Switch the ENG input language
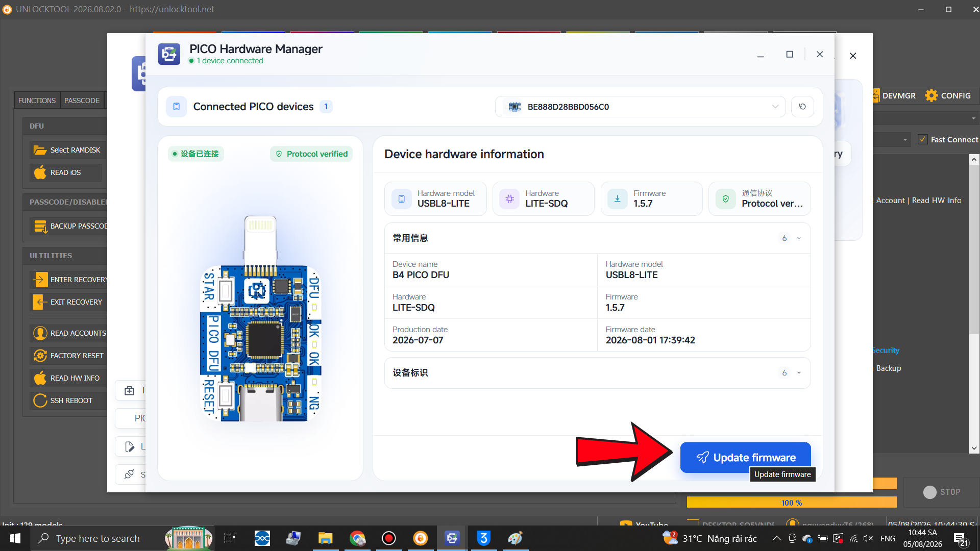 point(888,538)
